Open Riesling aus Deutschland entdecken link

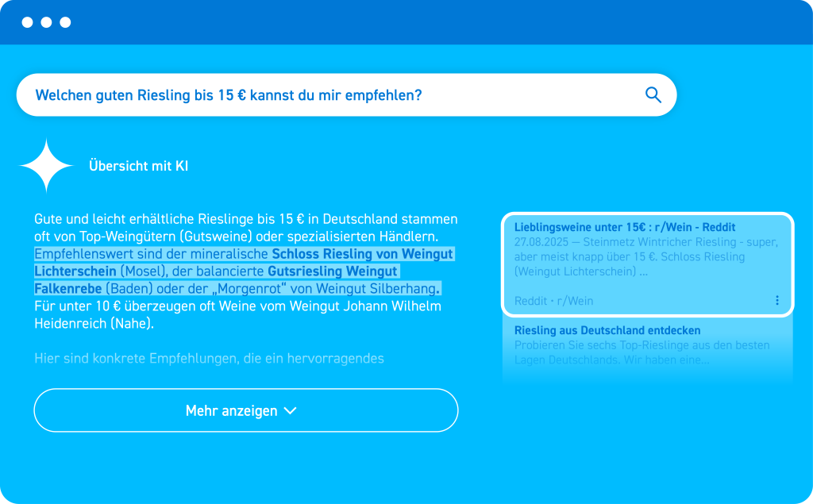click(607, 330)
